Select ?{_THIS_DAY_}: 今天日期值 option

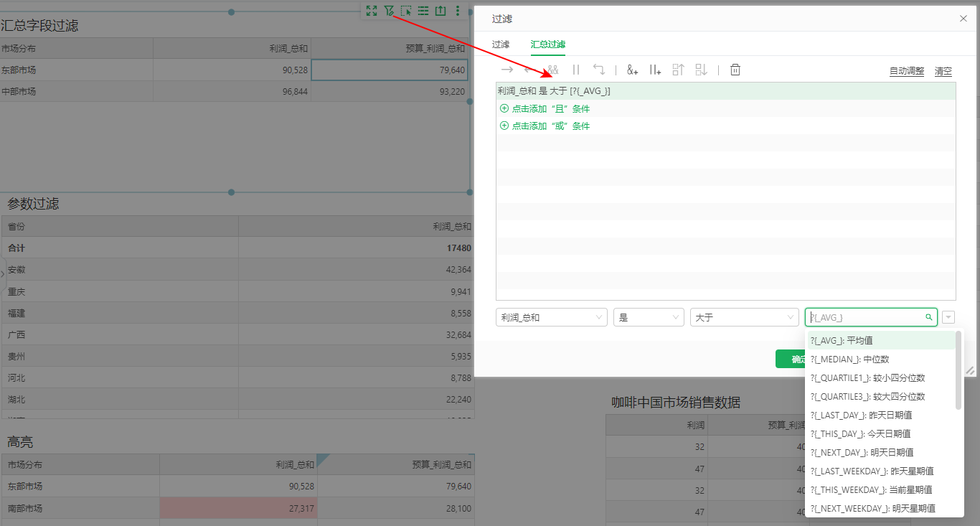click(881, 433)
